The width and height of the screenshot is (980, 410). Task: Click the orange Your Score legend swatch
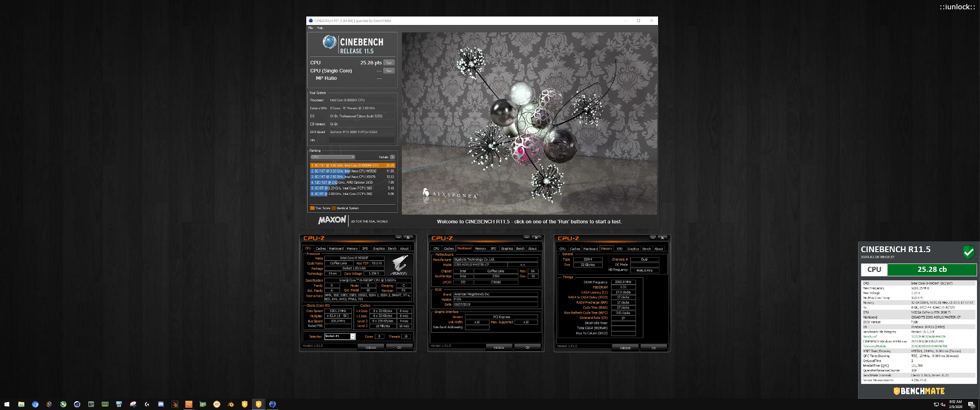(313, 208)
